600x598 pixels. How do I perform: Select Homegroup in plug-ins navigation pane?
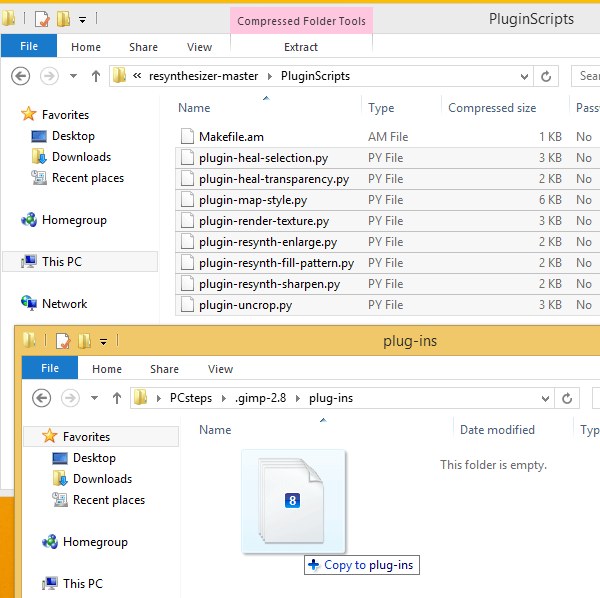[x=95, y=542]
